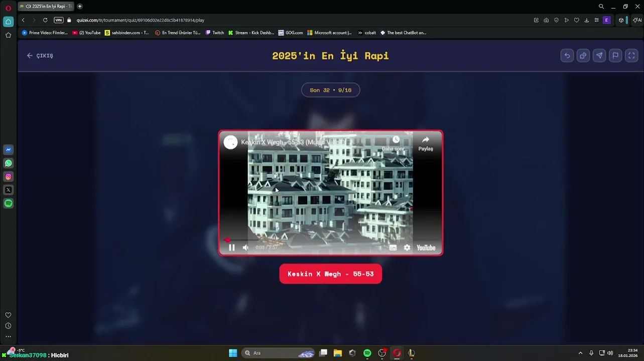Go back in browser history
644x361 pixels.
coord(23,20)
